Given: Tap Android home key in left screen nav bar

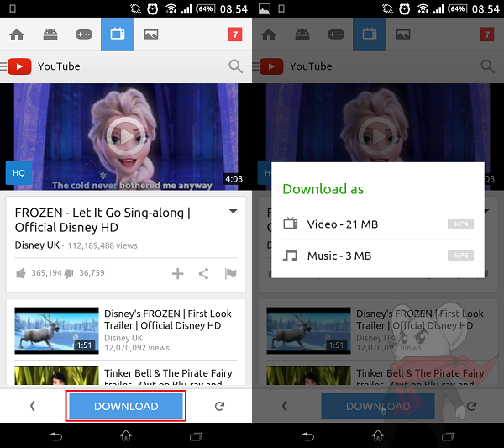Looking at the screenshot, I should [x=126, y=435].
